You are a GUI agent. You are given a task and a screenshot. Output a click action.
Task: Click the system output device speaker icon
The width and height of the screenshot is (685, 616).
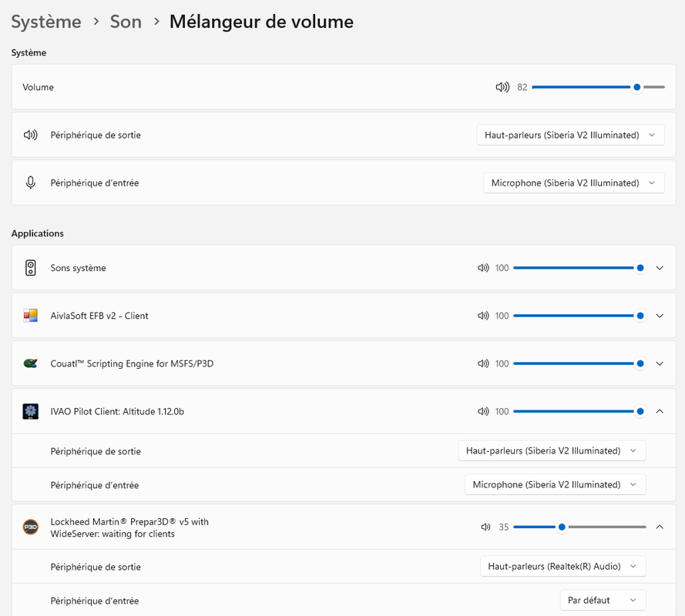point(31,135)
